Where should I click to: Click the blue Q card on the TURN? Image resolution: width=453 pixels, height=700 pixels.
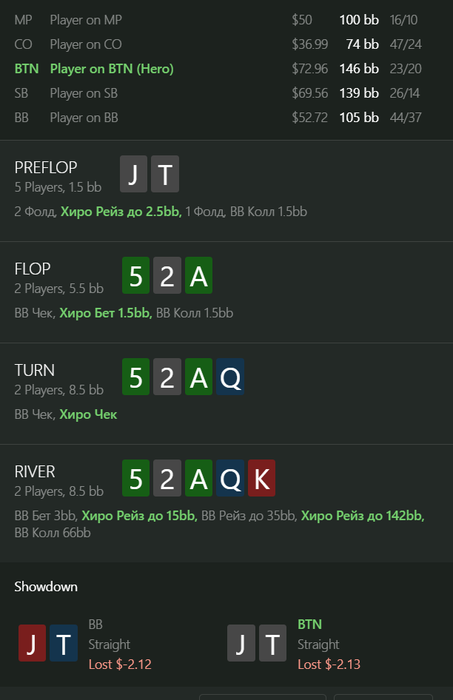pos(230,377)
